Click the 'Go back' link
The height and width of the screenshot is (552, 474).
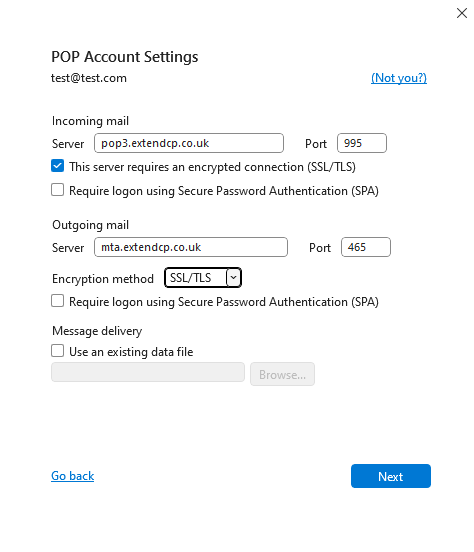(73, 476)
